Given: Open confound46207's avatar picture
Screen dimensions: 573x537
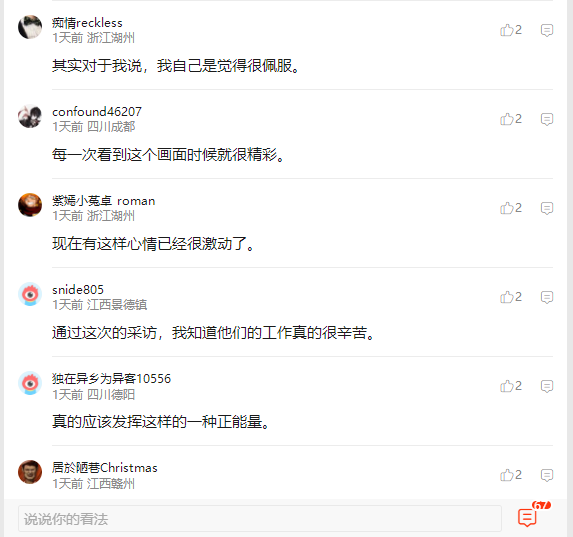Looking at the screenshot, I should click(x=30, y=116).
